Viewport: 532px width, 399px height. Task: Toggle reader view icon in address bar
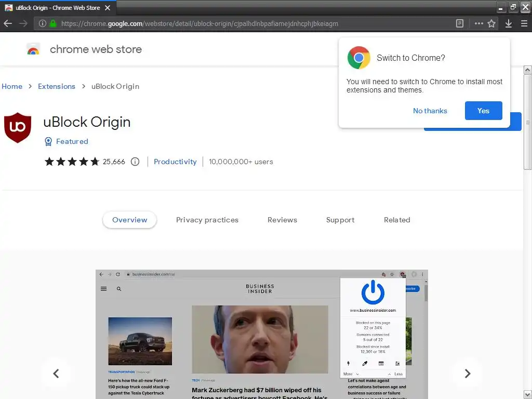459,23
